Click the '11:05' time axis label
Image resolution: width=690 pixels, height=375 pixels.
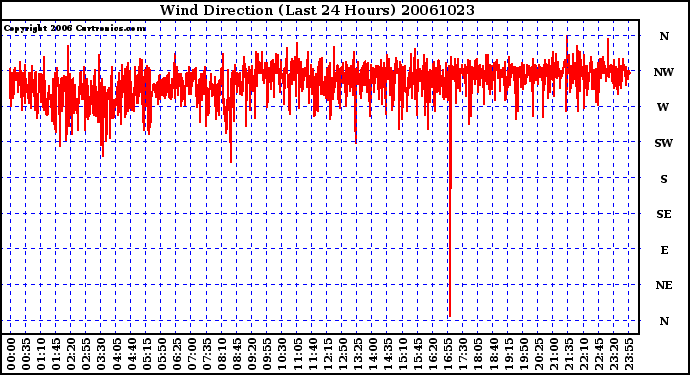point(297,354)
